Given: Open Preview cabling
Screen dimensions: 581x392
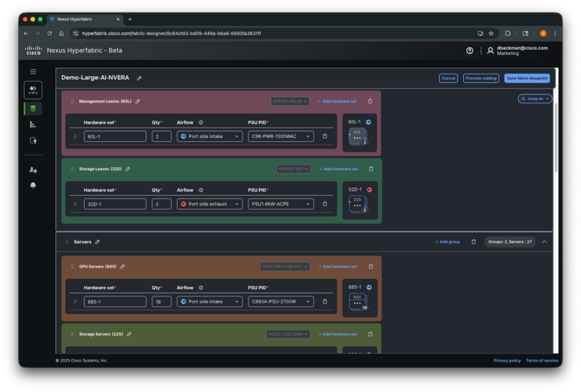Looking at the screenshot, I should (481, 78).
